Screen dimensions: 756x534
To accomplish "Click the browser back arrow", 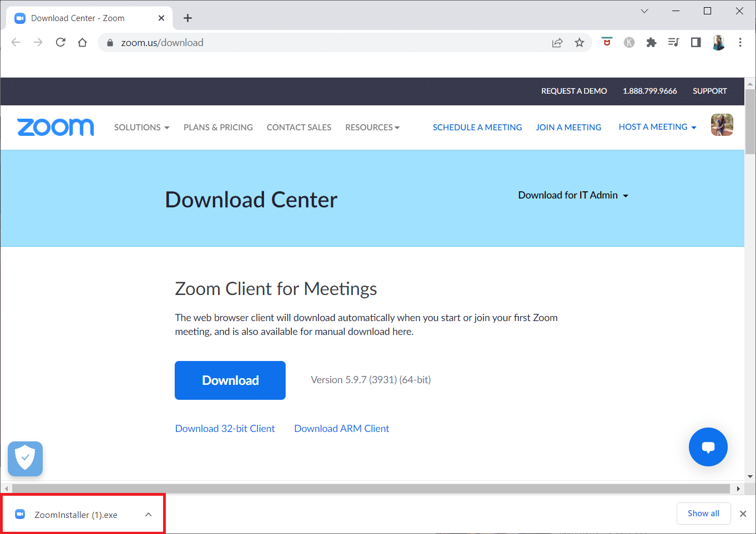I will (x=16, y=43).
